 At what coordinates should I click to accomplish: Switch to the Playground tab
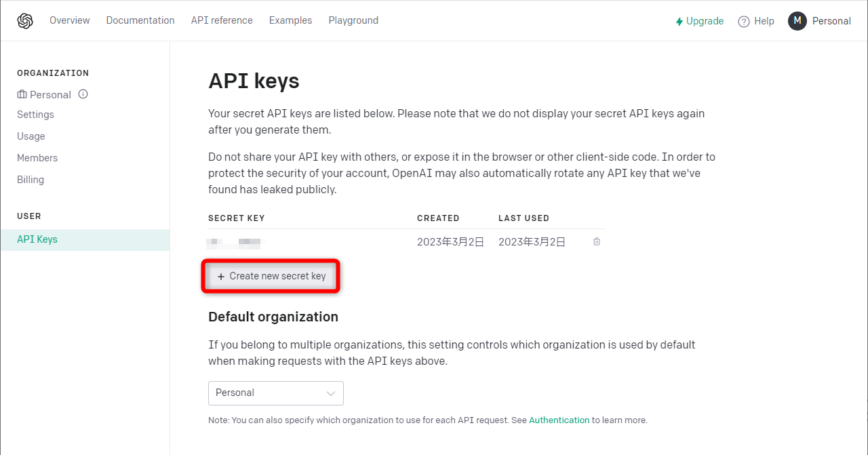tap(353, 20)
